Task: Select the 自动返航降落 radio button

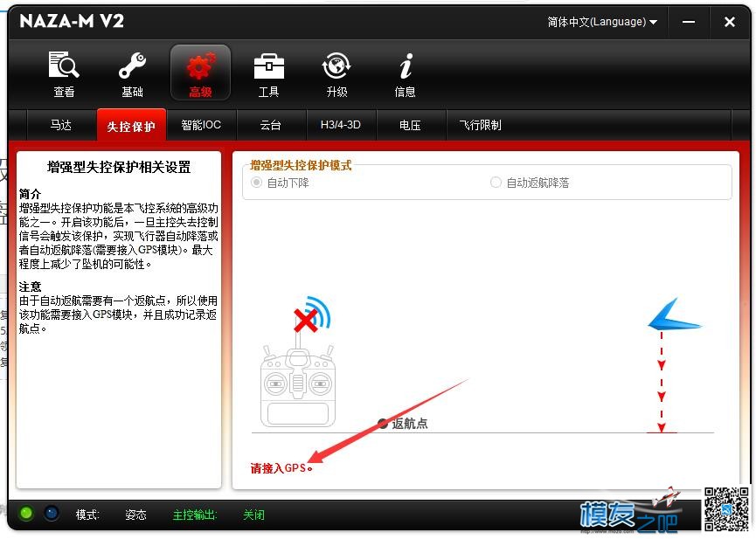Action: [496, 183]
